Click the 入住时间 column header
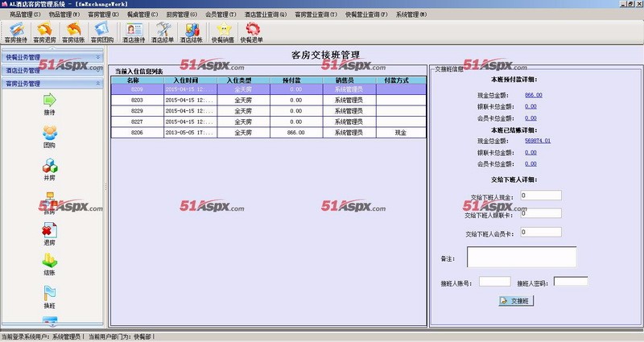 190,80
